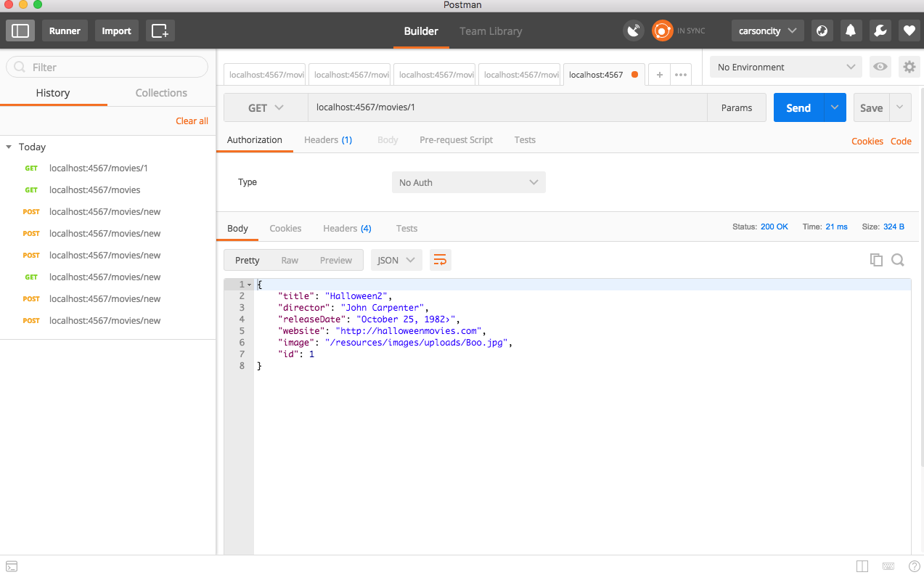Open the Pre-request Script tab
Screen dimensions: 924x575
pyautogui.click(x=456, y=139)
